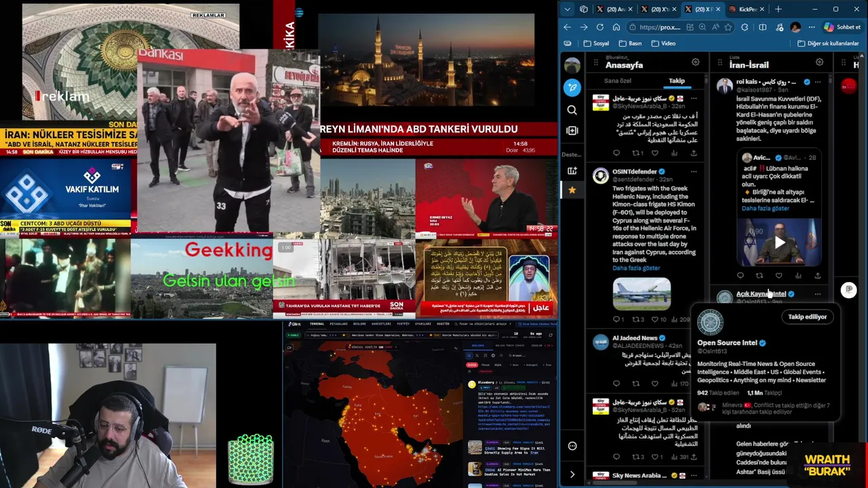This screenshot has width=868, height=488.
Task: Reply to the OSINTdefender post
Action: [616, 319]
